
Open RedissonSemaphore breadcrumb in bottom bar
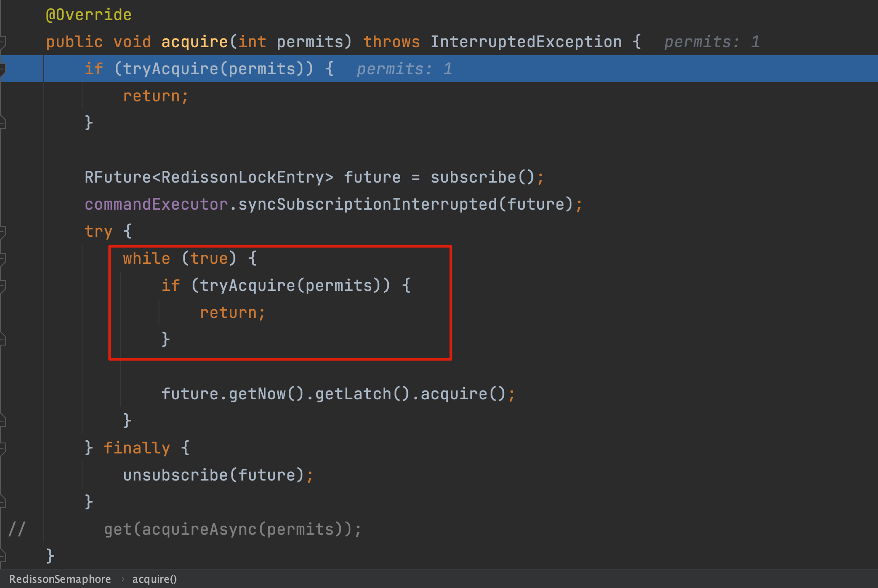coord(60,579)
